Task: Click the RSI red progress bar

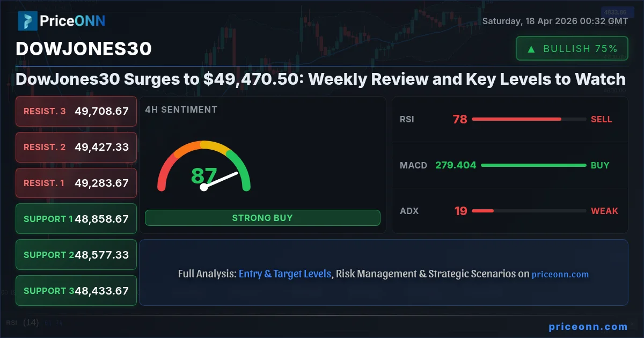Action: (x=516, y=119)
